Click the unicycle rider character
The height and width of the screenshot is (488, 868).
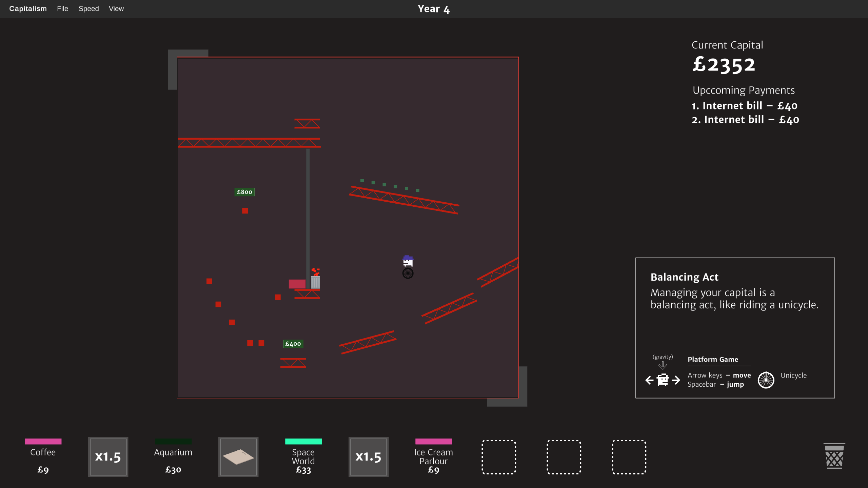coord(408,267)
